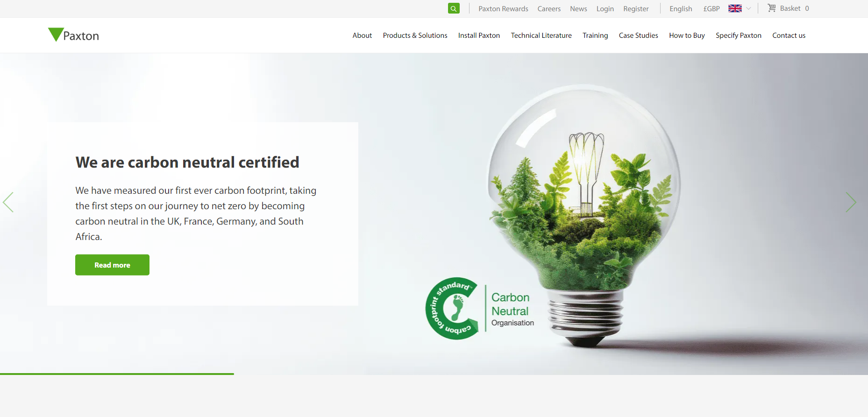Screen dimensions: 868x417
Task: Click the green slide progress bar
Action: (x=117, y=374)
